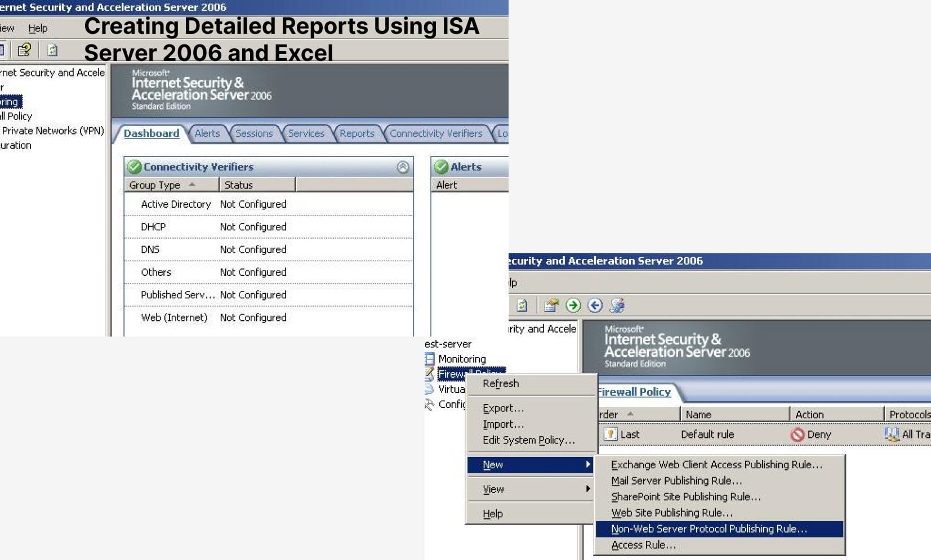931x560 pixels.
Task: Select the Others verifier row
Action: [x=268, y=272]
